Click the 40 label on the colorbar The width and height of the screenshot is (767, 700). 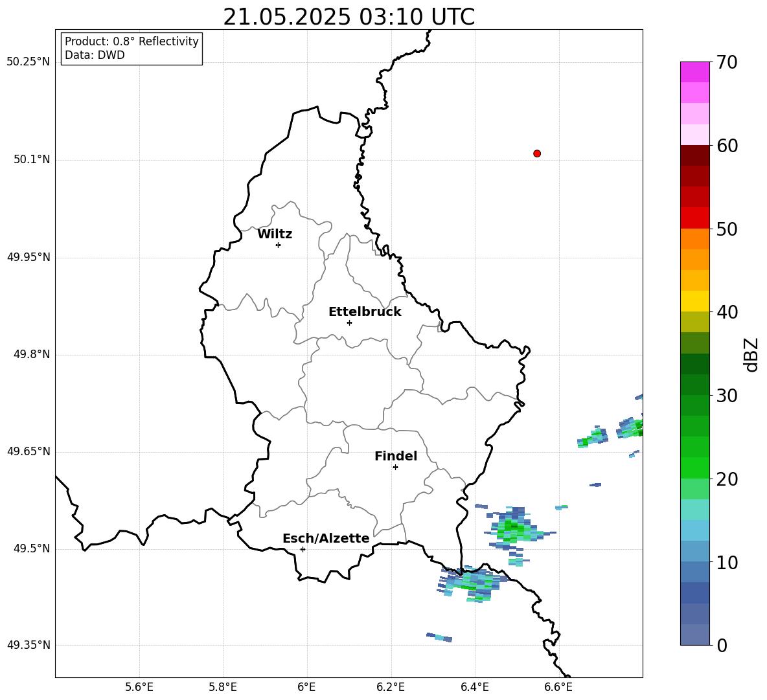pyautogui.click(x=727, y=312)
